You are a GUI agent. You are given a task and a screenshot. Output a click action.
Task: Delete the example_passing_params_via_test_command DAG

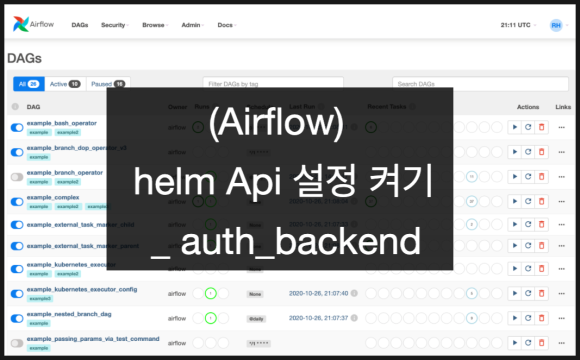click(542, 343)
